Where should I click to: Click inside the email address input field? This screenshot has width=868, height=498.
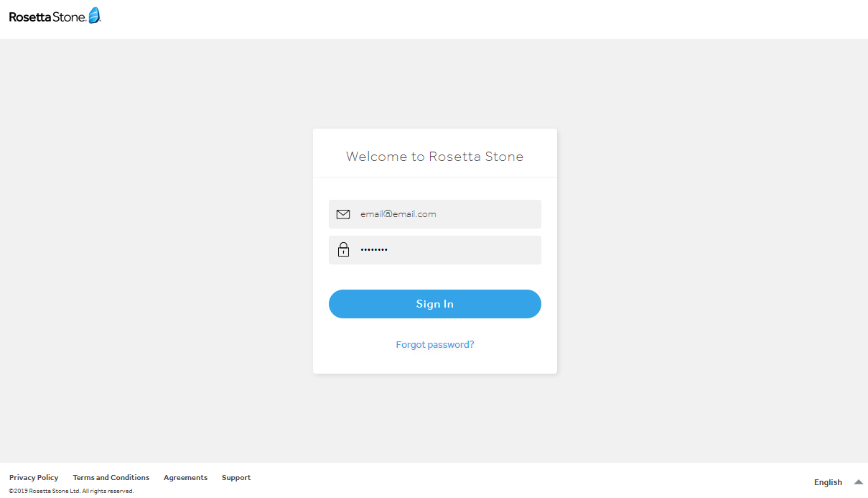tap(445, 213)
